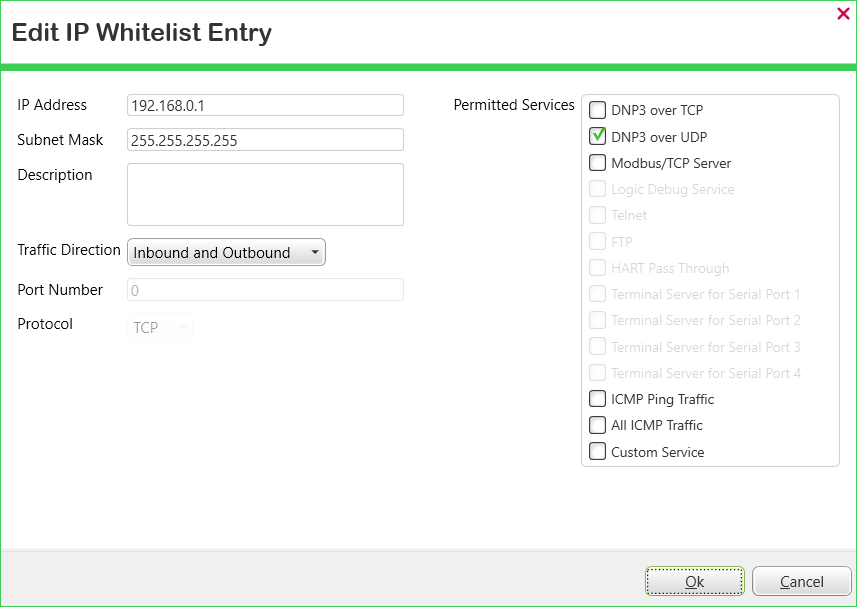Screen dimensions: 857x607
Task: Enable the Modbus/TCP Server checkbox
Action: [x=598, y=163]
